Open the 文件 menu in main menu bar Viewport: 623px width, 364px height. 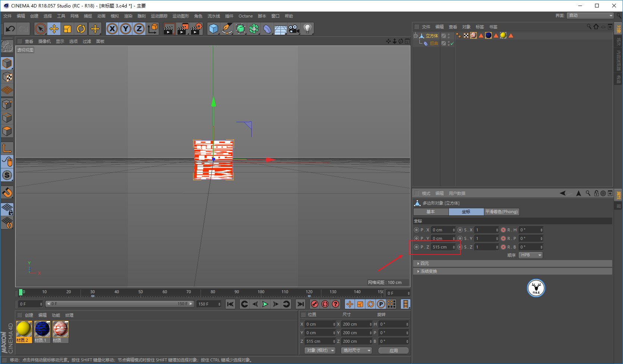[x=7, y=16]
